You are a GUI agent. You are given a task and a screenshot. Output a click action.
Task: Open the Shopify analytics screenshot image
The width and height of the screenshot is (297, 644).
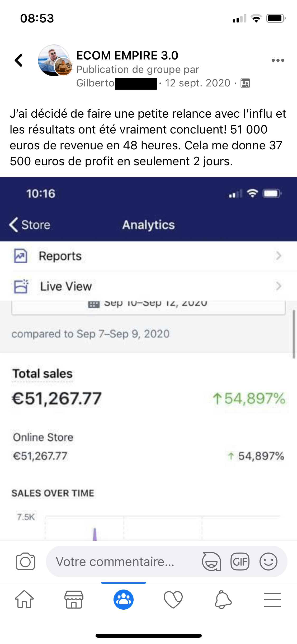[x=148, y=358]
